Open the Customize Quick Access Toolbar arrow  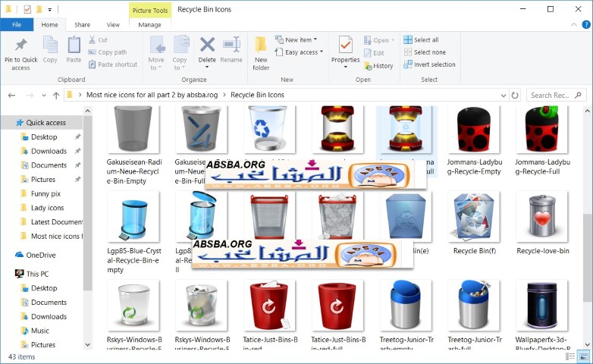pos(49,9)
